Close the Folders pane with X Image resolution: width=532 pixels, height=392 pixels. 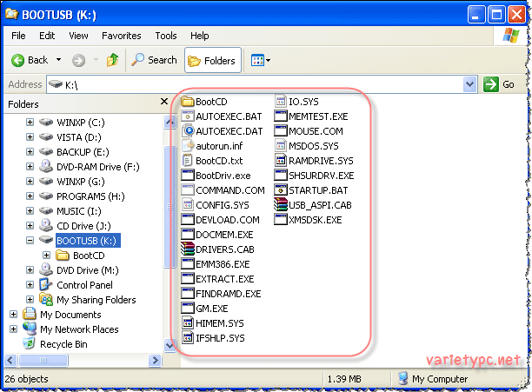point(164,102)
